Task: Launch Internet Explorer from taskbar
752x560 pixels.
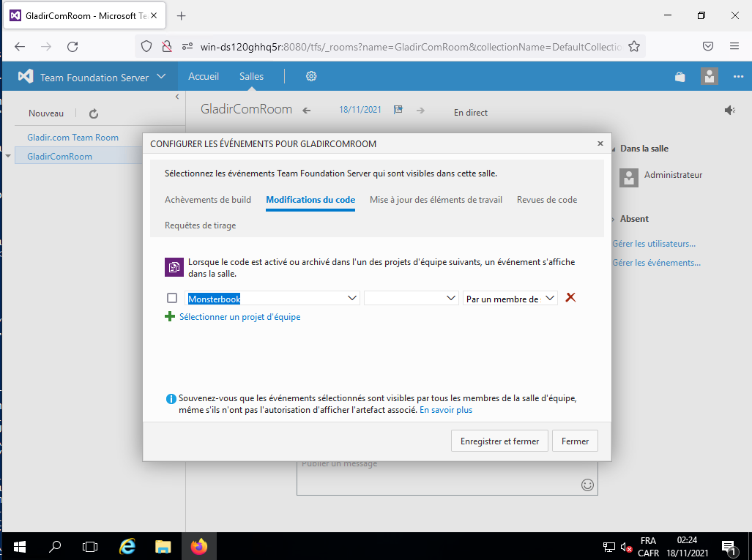Action: pyautogui.click(x=127, y=547)
